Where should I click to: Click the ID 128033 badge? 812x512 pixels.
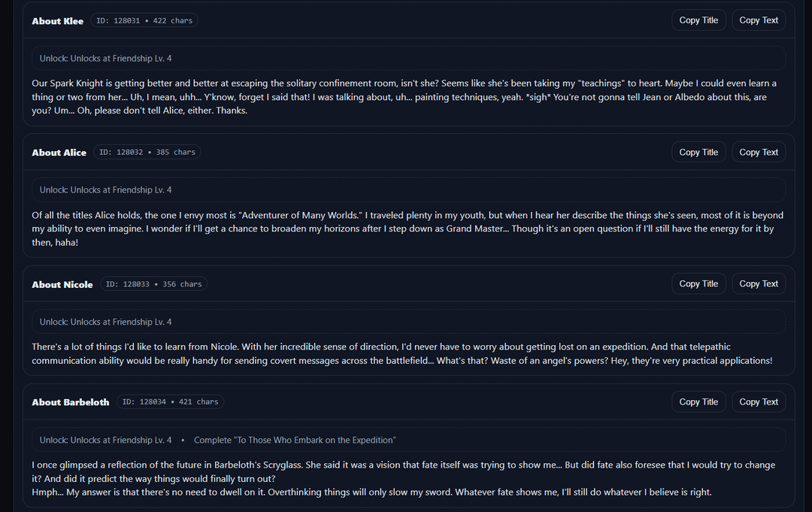(x=153, y=285)
